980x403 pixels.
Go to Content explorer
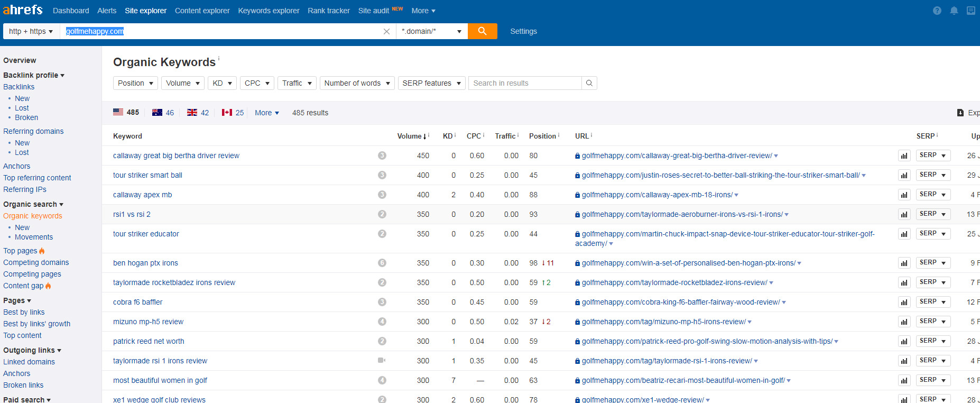pyautogui.click(x=202, y=11)
